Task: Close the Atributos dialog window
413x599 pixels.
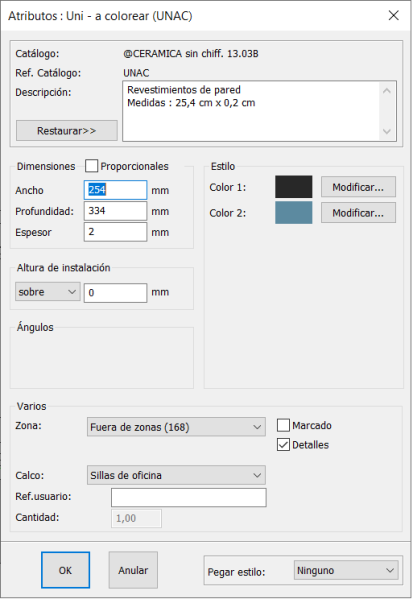Action: pos(393,16)
